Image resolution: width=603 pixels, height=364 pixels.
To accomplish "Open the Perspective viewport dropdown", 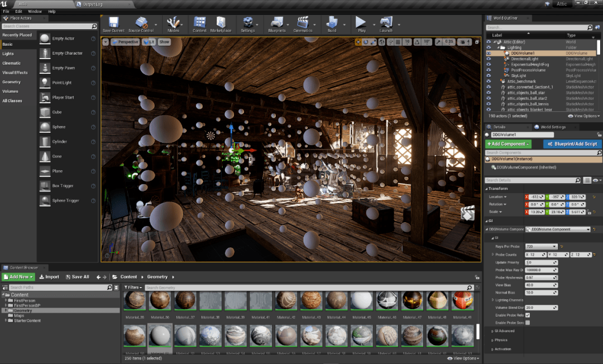I will pos(125,41).
